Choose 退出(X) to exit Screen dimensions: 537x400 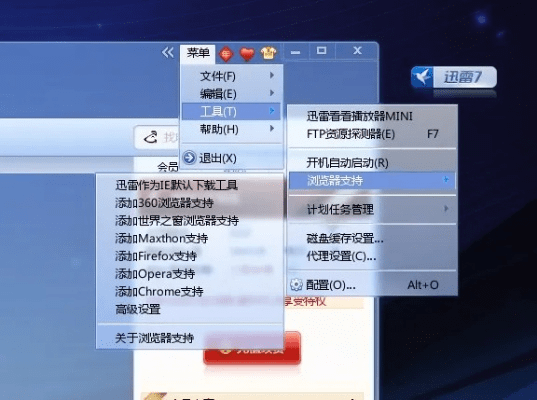[x=231, y=158]
